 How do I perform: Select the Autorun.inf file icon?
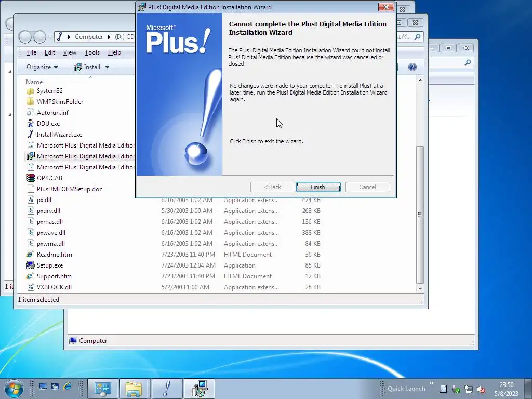click(x=30, y=113)
